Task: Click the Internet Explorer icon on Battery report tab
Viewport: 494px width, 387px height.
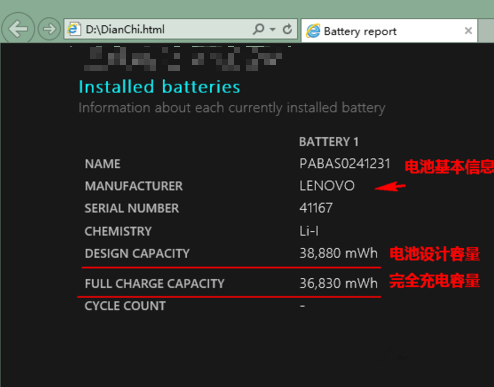Action: 313,31
